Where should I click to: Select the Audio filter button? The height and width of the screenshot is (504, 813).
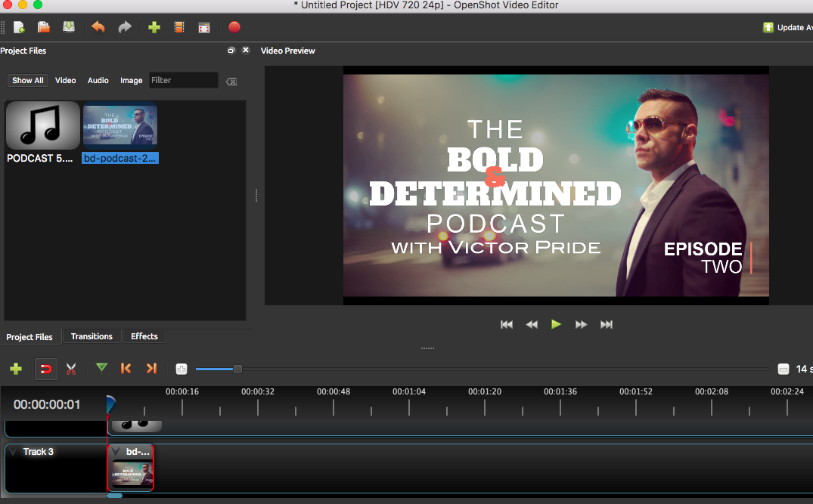click(98, 80)
